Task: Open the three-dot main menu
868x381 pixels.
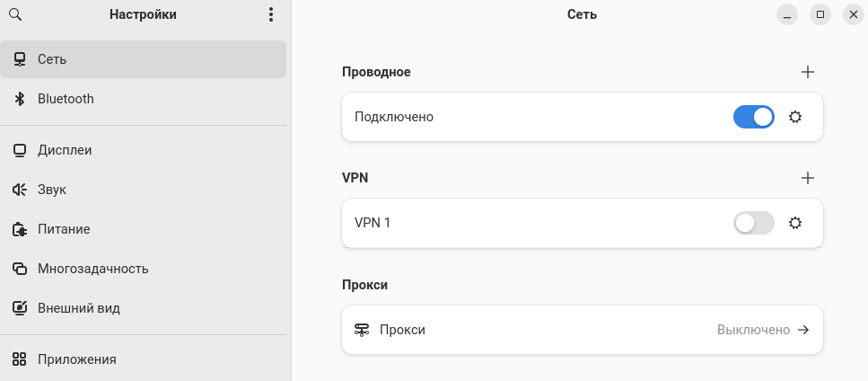Action: coord(271,14)
